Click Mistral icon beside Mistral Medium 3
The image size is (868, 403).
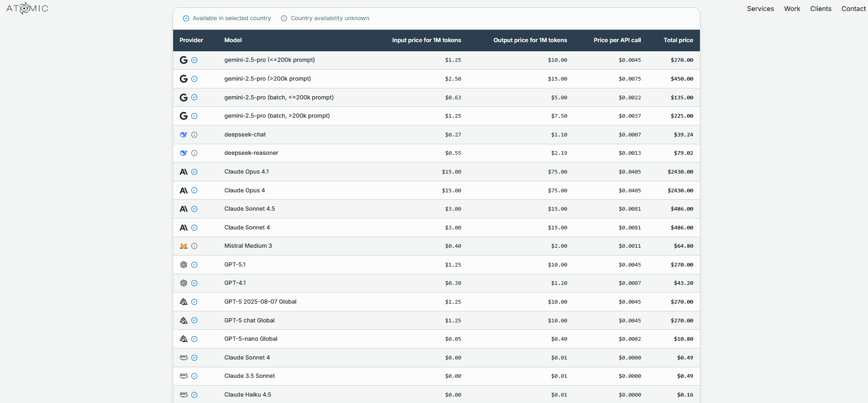pyautogui.click(x=184, y=246)
